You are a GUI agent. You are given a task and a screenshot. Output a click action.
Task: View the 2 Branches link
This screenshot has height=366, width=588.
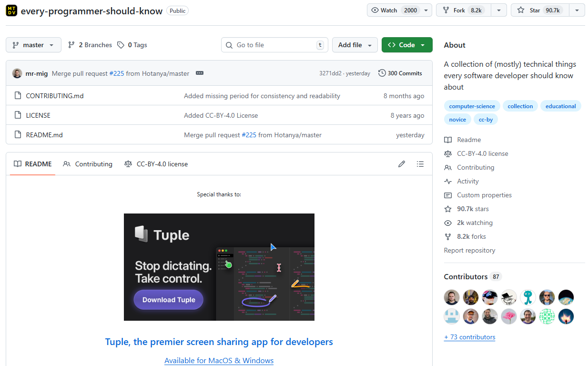pos(90,45)
